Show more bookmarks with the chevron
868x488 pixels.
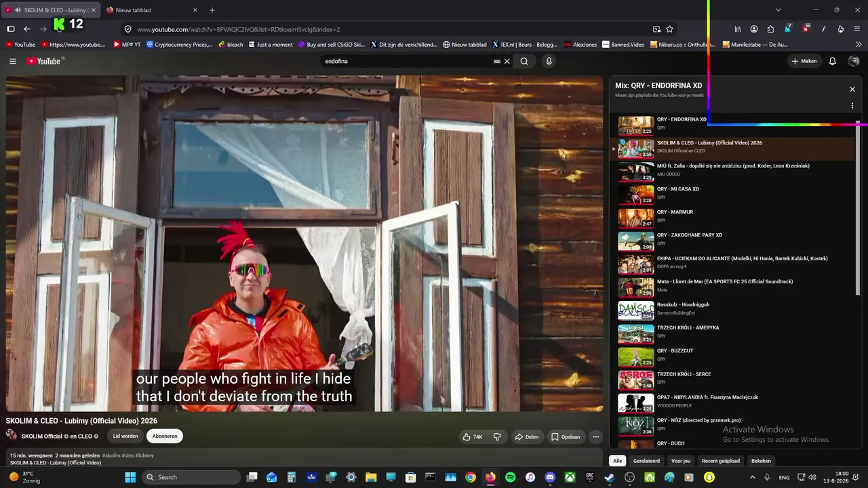857,45
